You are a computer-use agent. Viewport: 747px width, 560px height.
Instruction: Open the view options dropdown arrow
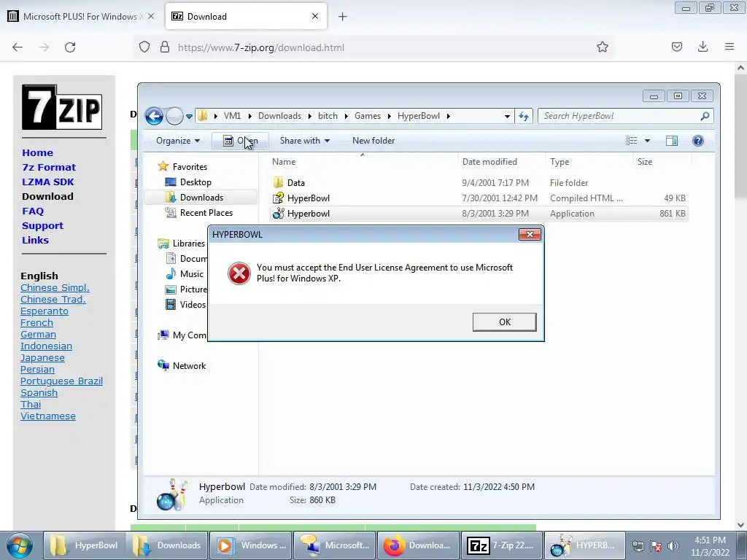647,141
